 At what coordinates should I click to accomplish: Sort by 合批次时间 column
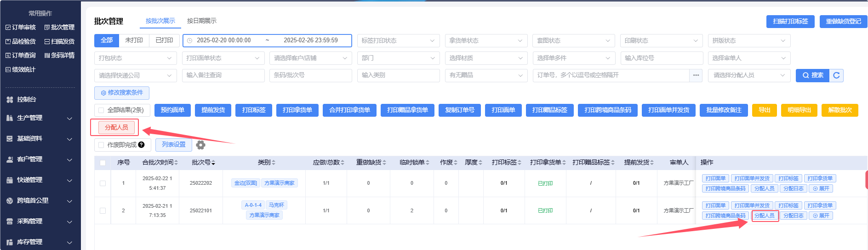pos(176,163)
